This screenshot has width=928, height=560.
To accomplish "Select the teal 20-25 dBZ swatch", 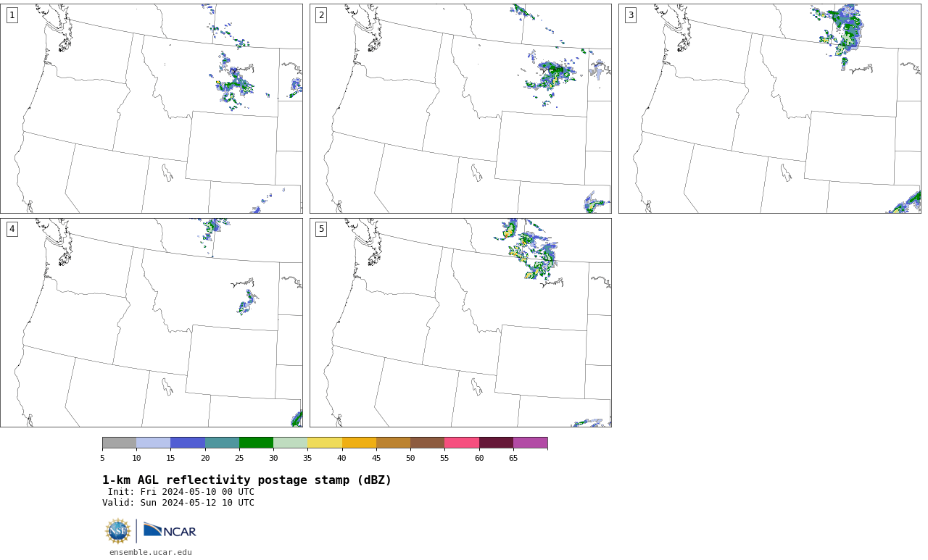I will point(222,443).
